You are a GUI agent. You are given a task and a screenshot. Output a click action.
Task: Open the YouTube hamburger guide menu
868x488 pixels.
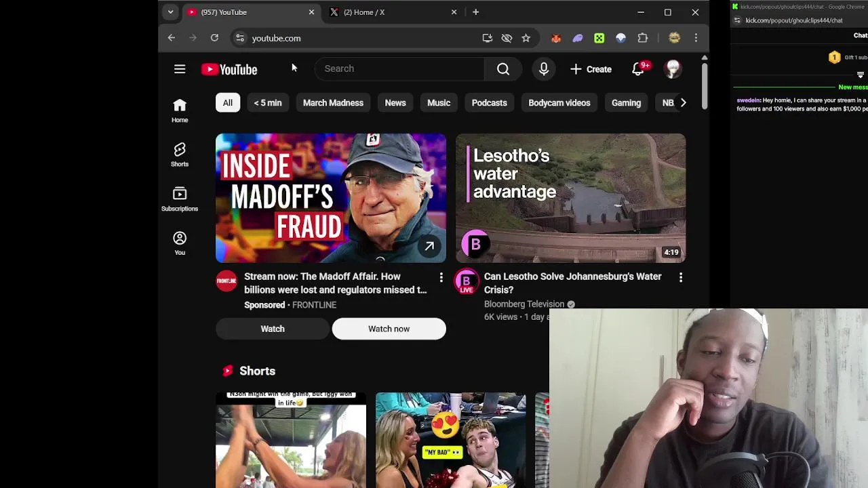180,69
